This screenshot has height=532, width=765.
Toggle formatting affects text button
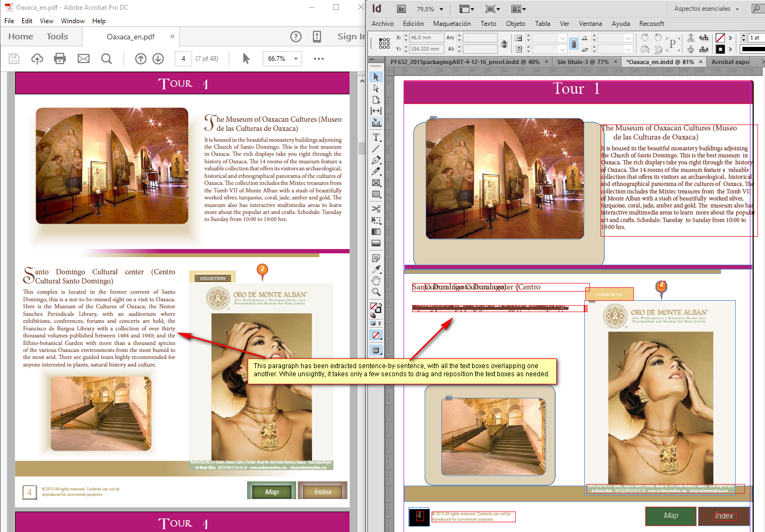click(380, 323)
